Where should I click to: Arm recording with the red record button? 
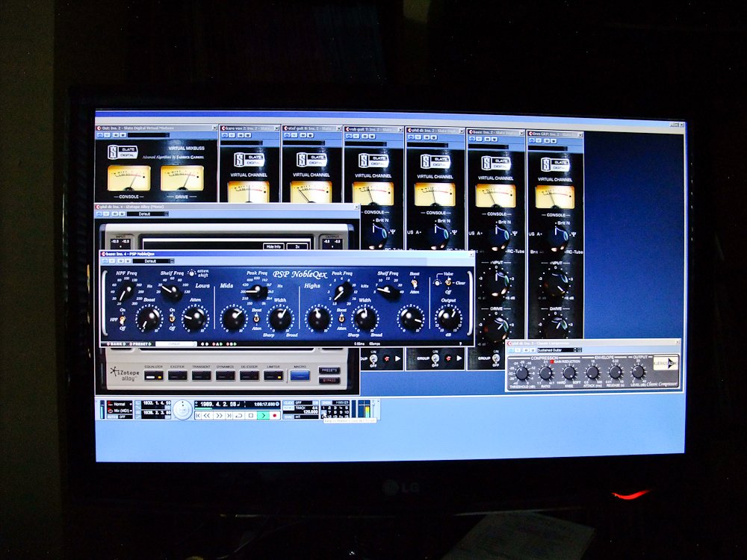tap(274, 416)
